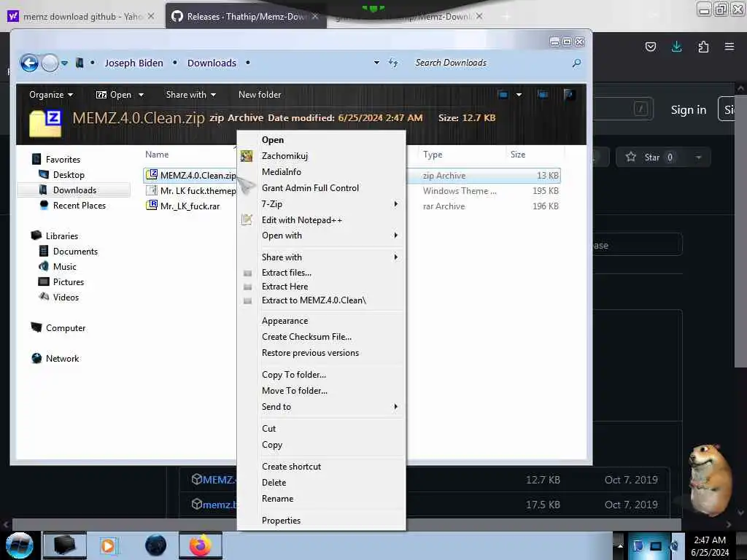Click the GitHub Star button
Viewport: 747px width, 560px height.
tap(651, 157)
